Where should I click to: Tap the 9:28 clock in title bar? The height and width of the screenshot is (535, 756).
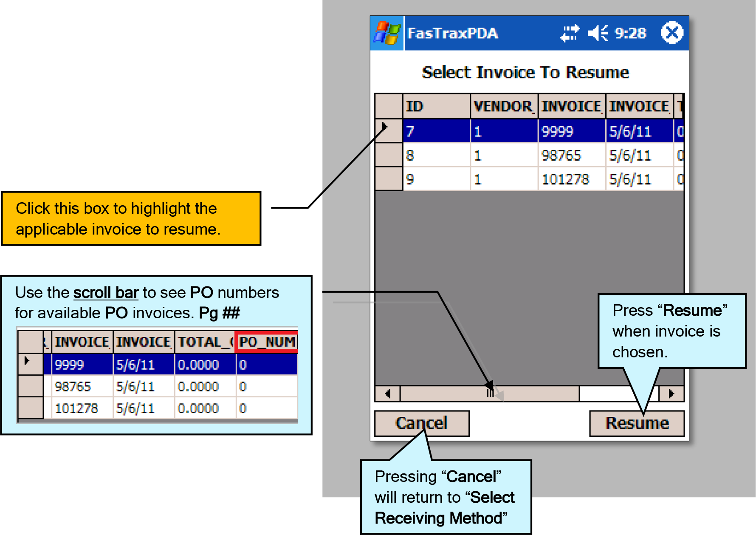click(630, 33)
